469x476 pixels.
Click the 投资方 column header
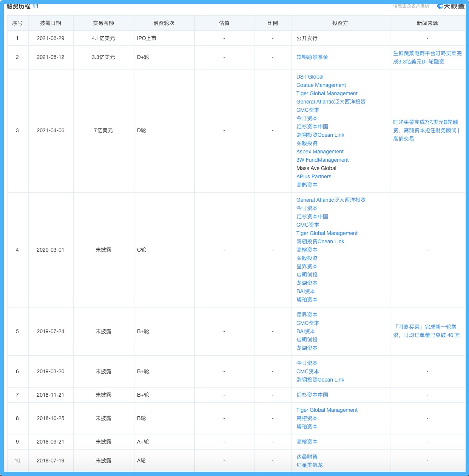tap(340, 23)
